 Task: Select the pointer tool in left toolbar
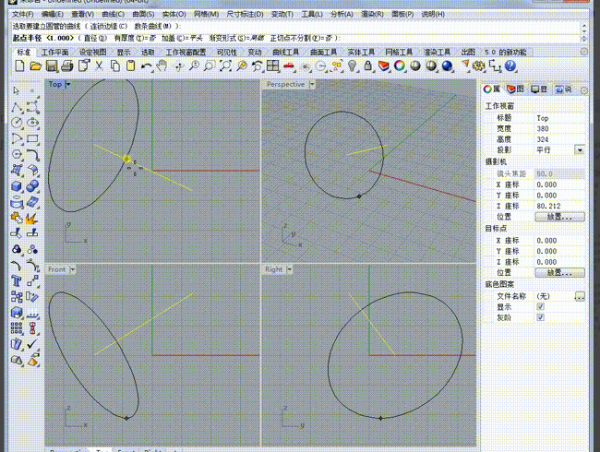[x=17, y=90]
